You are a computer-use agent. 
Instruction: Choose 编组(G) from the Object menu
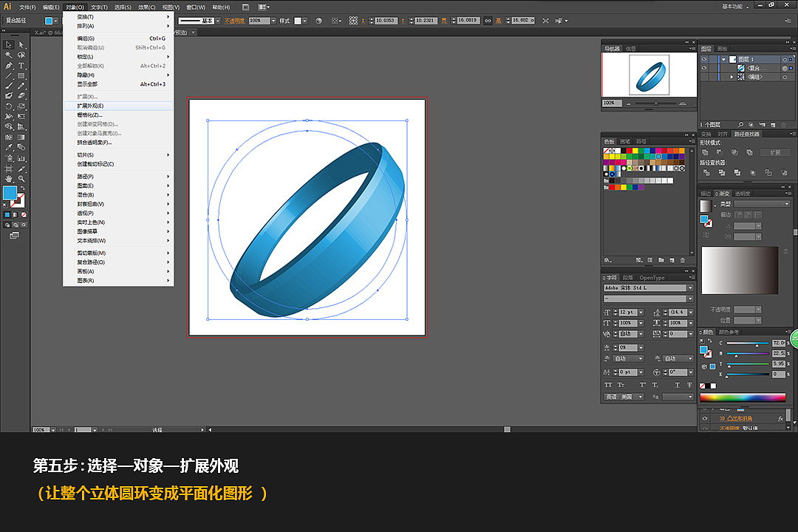pyautogui.click(x=118, y=38)
